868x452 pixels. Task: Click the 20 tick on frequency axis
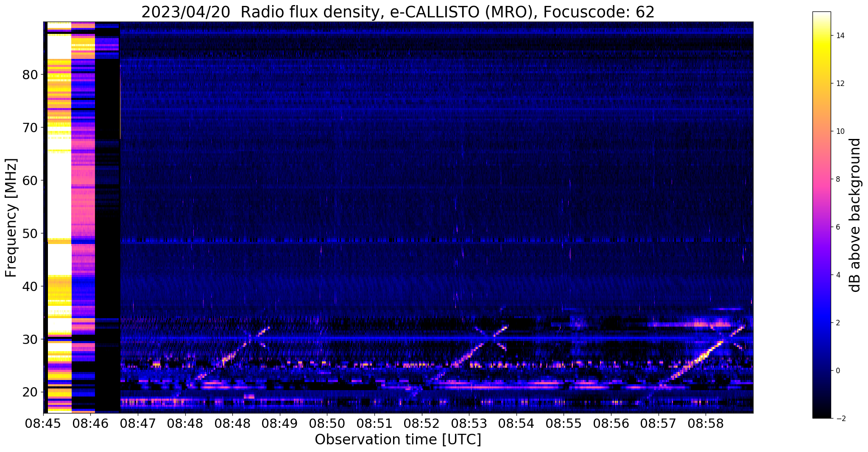pyautogui.click(x=30, y=393)
